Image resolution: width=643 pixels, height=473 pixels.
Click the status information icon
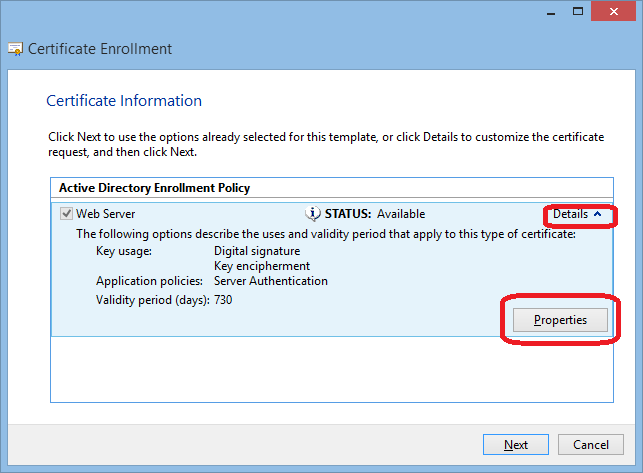point(312,213)
